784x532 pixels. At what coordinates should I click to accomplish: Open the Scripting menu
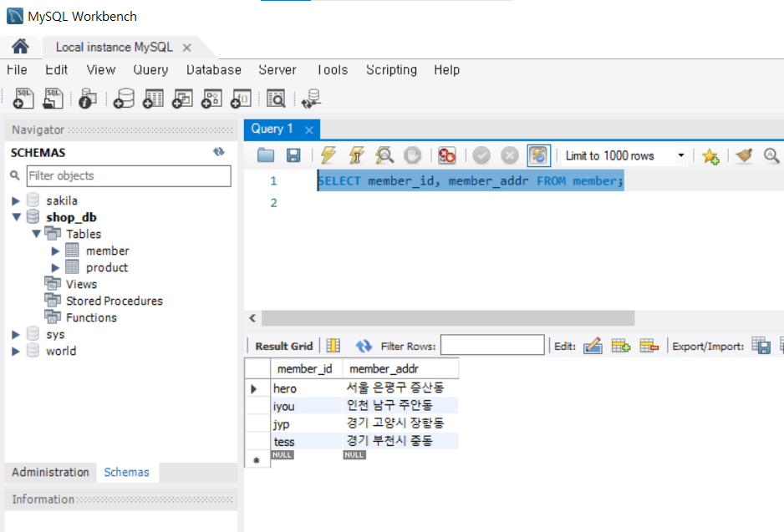391,70
